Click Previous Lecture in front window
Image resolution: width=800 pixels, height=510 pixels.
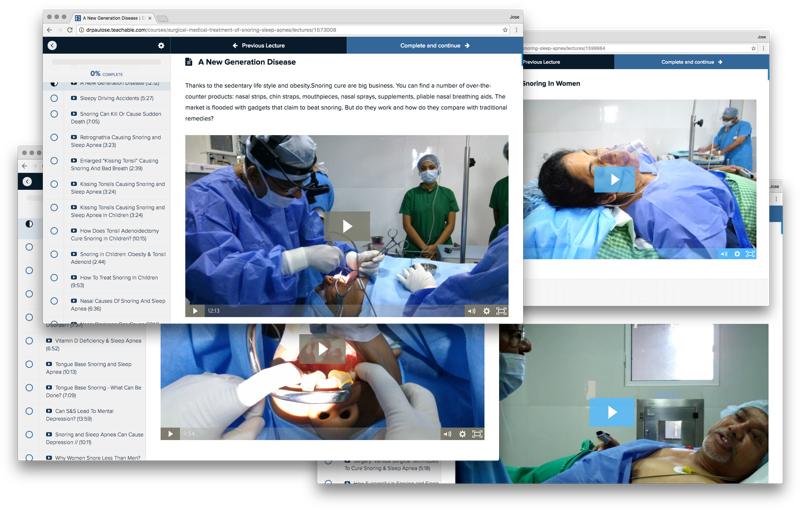point(259,45)
